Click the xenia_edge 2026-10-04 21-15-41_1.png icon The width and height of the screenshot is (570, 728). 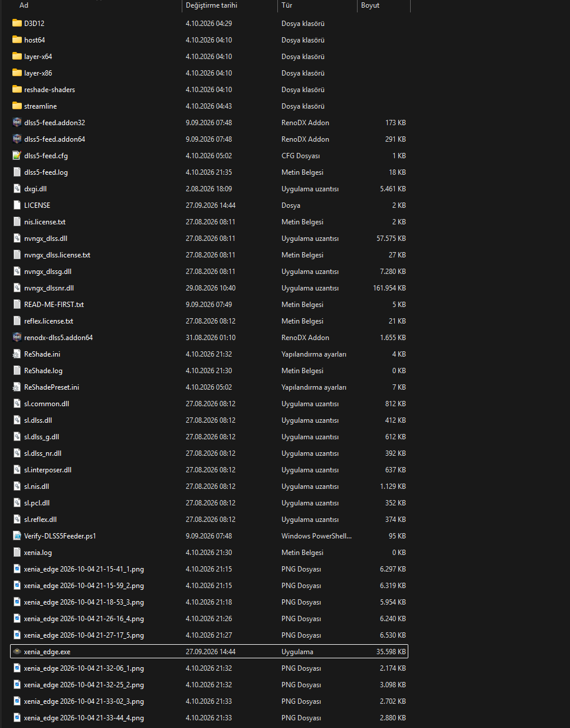click(17, 569)
